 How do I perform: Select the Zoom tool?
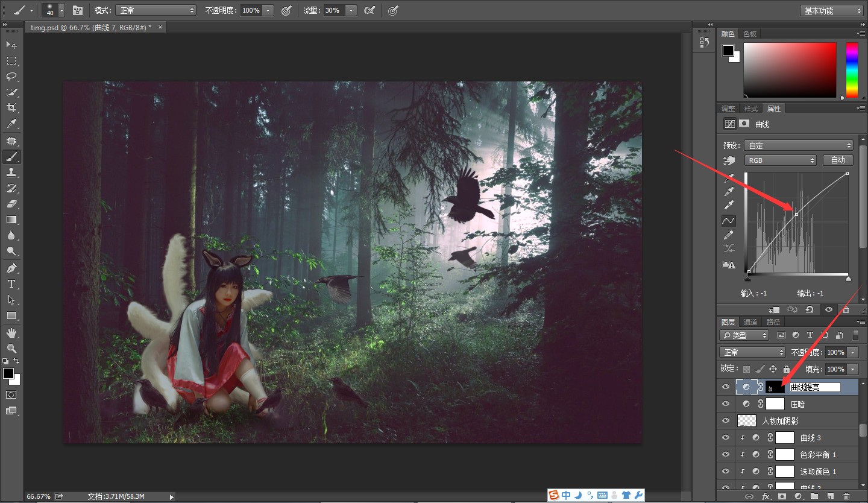[x=11, y=349]
